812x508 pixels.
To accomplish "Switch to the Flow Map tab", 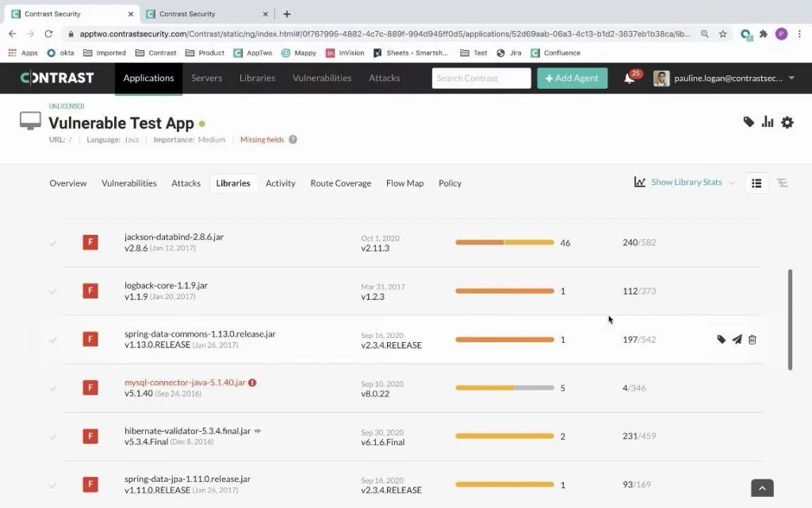I will (x=405, y=183).
